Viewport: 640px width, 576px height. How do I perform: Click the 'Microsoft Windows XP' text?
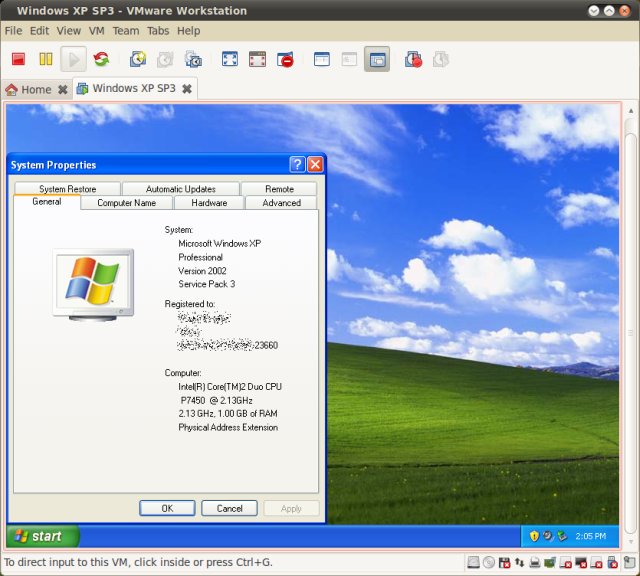pyautogui.click(x=220, y=244)
